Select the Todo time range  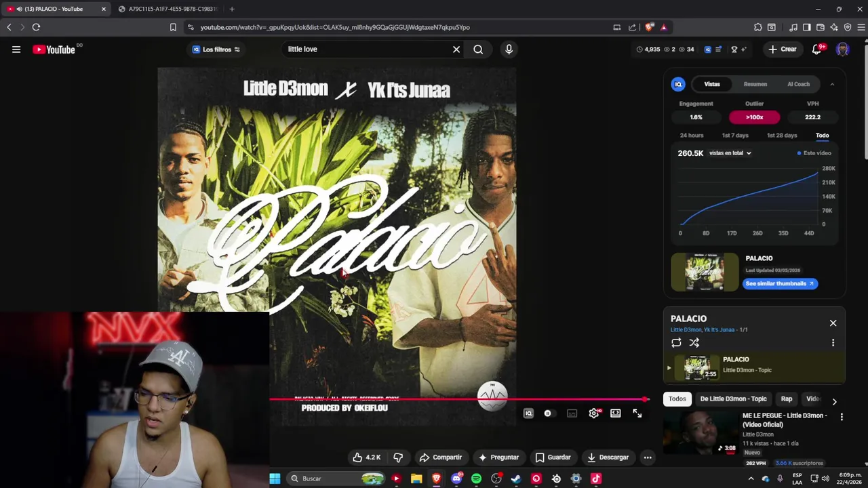click(822, 136)
